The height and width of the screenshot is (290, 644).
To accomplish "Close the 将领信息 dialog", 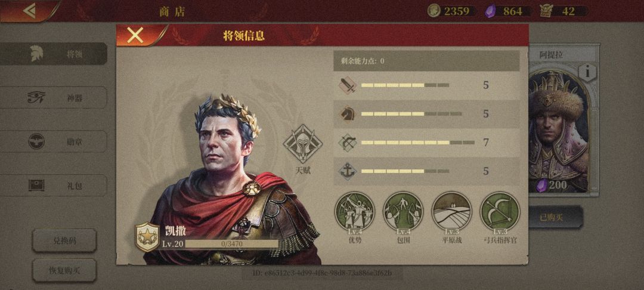I will [135, 35].
